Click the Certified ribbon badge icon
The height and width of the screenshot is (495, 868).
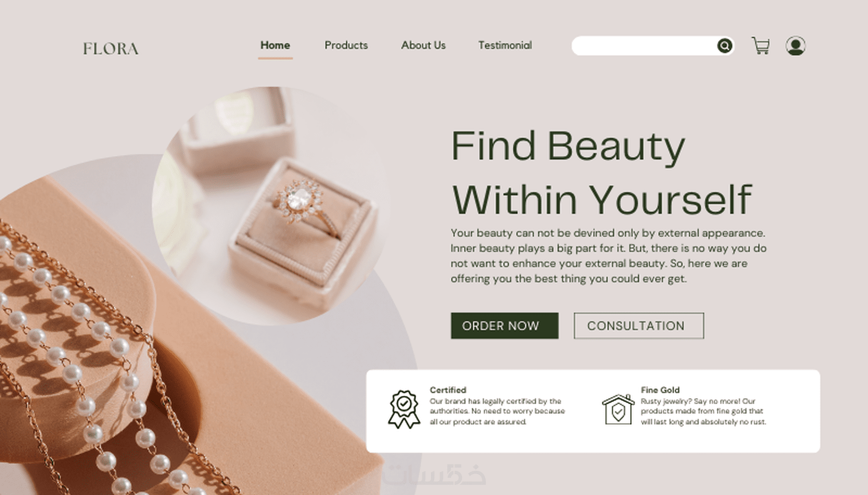(x=404, y=409)
